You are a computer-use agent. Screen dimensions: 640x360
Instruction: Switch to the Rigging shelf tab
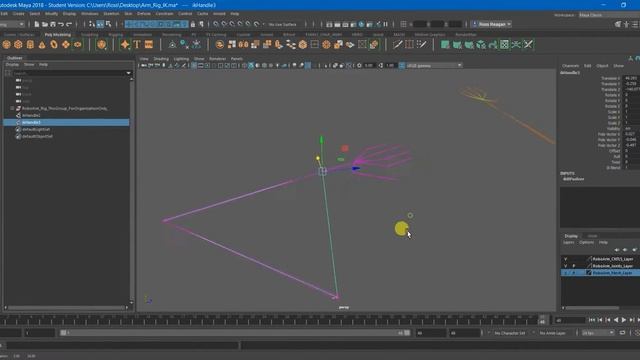tap(116, 35)
